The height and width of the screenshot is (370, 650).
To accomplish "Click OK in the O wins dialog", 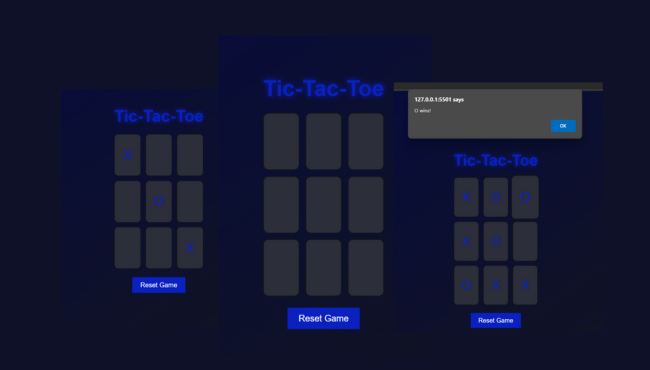I will click(563, 126).
